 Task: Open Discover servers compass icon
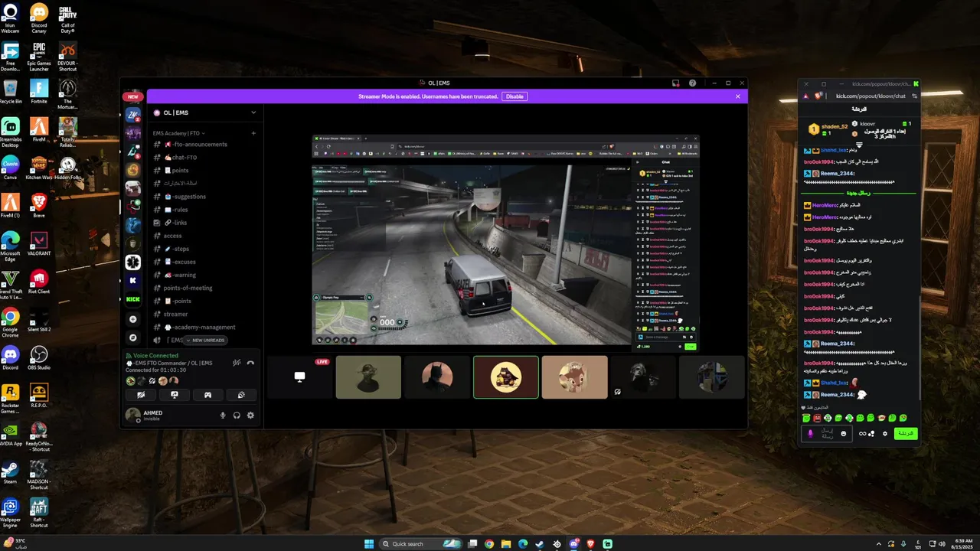[133, 337]
